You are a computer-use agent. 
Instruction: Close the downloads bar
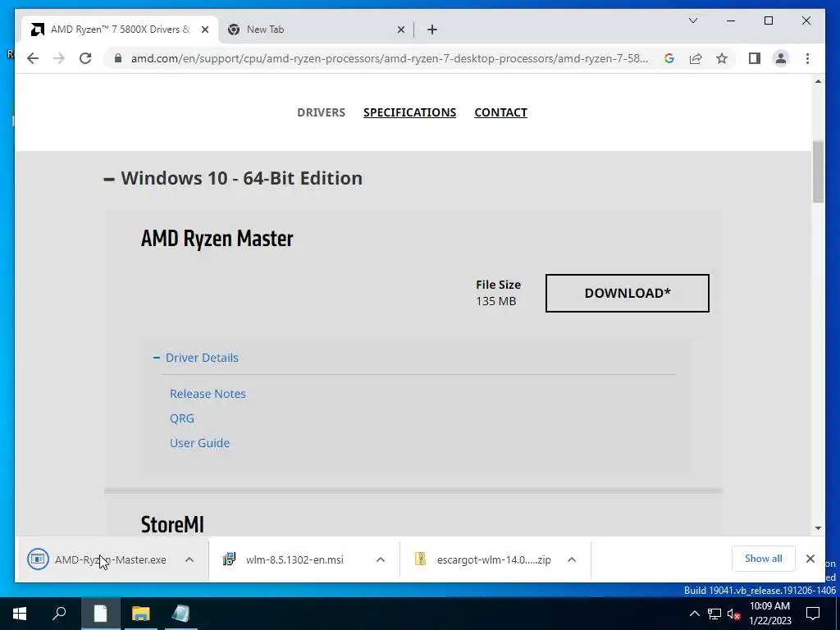810,559
